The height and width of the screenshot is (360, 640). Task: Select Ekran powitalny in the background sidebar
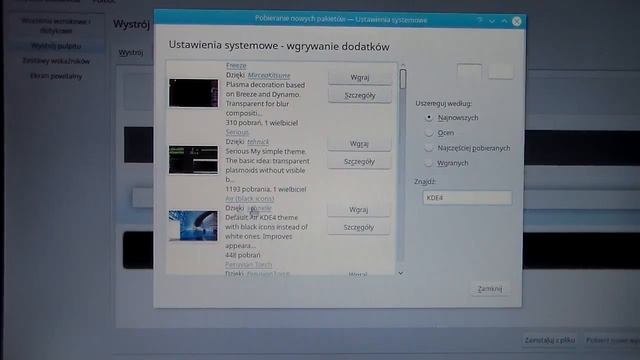coord(56,76)
